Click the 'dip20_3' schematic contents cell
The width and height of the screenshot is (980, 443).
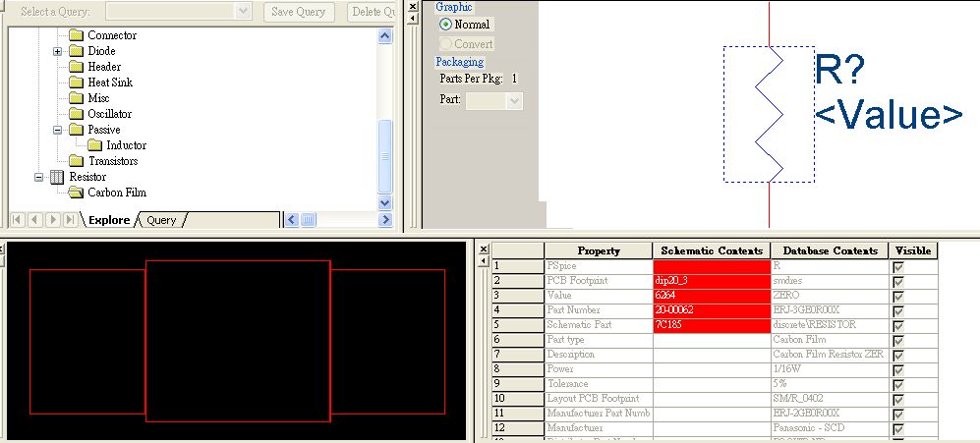(x=712, y=281)
